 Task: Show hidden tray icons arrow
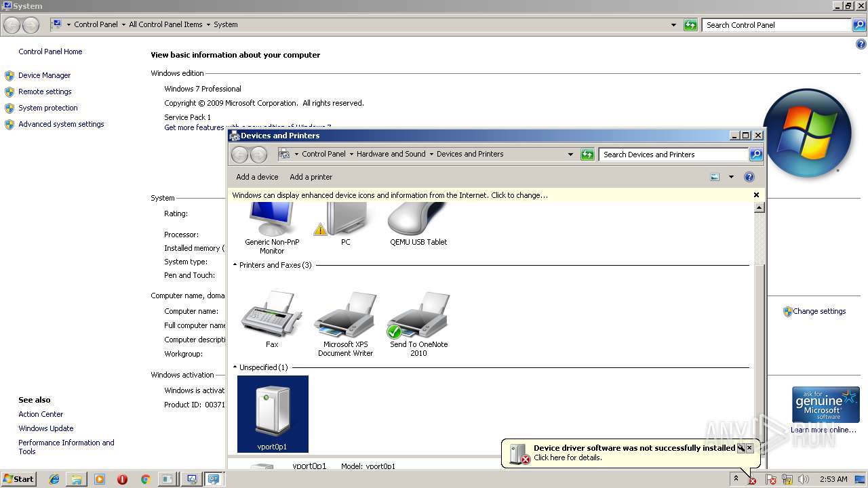pyautogui.click(x=735, y=479)
